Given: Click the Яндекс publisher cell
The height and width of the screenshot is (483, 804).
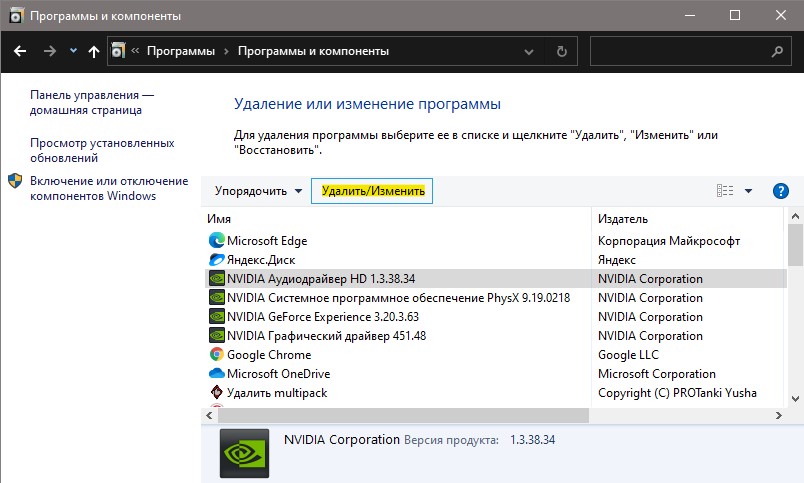Looking at the screenshot, I should [x=617, y=259].
